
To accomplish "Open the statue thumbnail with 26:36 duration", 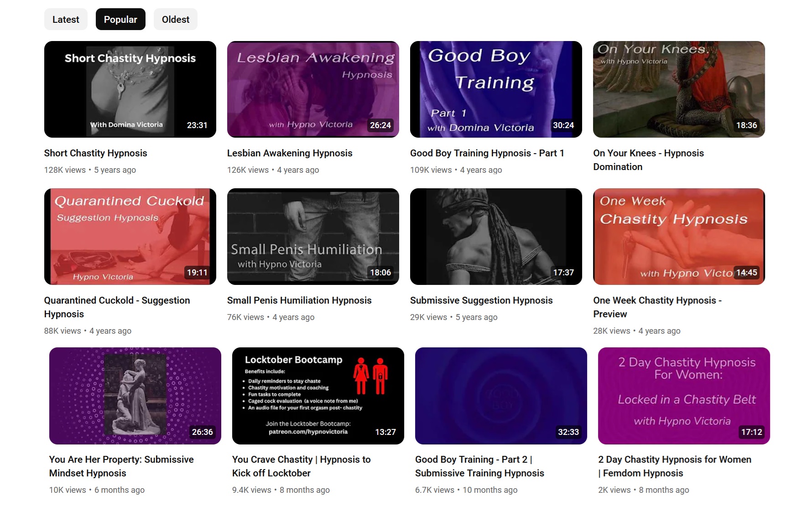I will click(x=135, y=396).
